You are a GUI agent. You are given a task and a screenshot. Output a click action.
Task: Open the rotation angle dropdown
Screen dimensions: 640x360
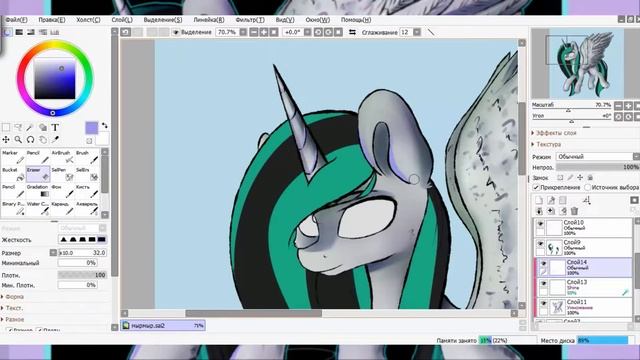click(307, 32)
